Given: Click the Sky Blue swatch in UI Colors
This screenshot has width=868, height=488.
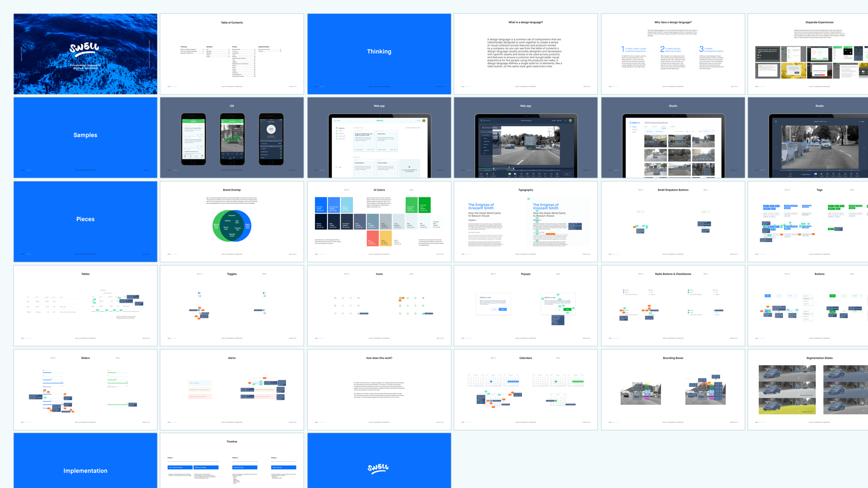Looking at the screenshot, I should 347,205.
